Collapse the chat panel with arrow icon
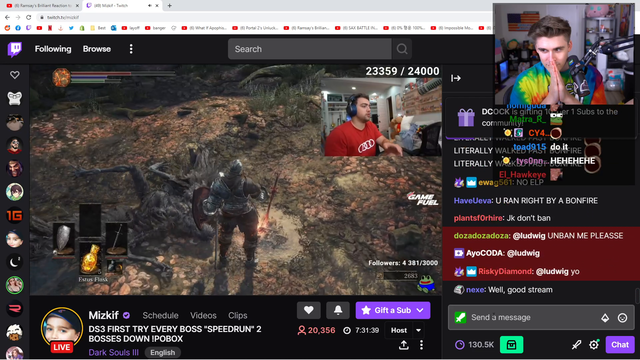This screenshot has height=360, width=640. coord(456,78)
